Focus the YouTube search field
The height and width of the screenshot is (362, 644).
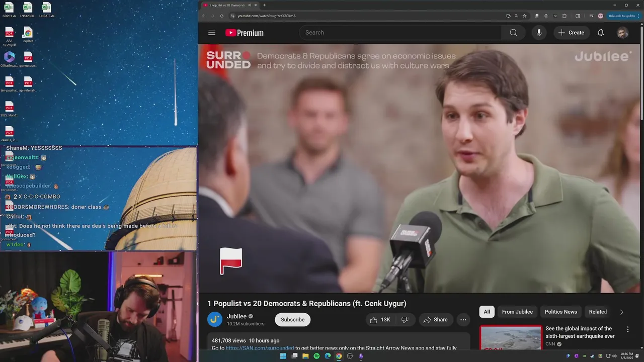click(x=400, y=33)
